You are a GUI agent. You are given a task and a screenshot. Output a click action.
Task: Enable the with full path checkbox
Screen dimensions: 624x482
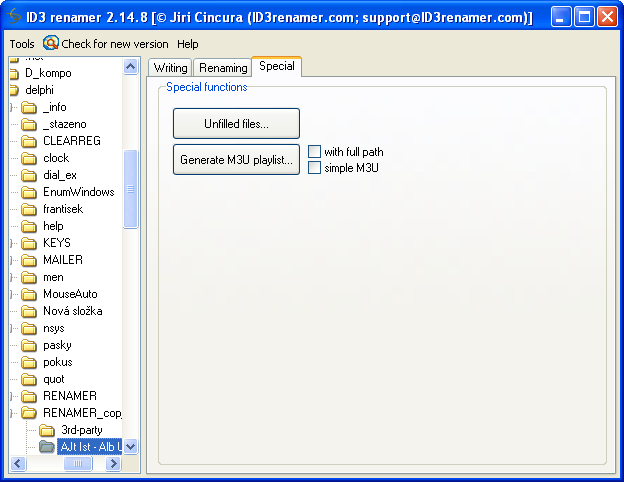(314, 151)
